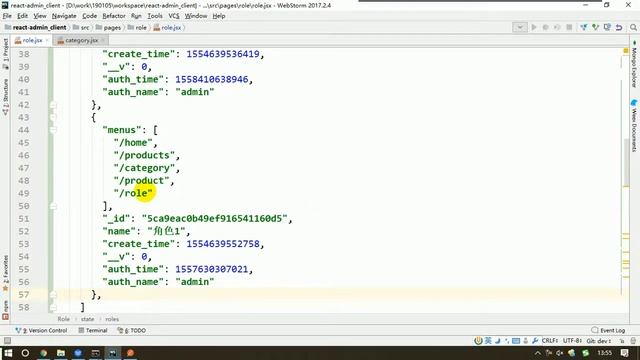Change UTF-8 file encoding in status bar

(x=572, y=340)
